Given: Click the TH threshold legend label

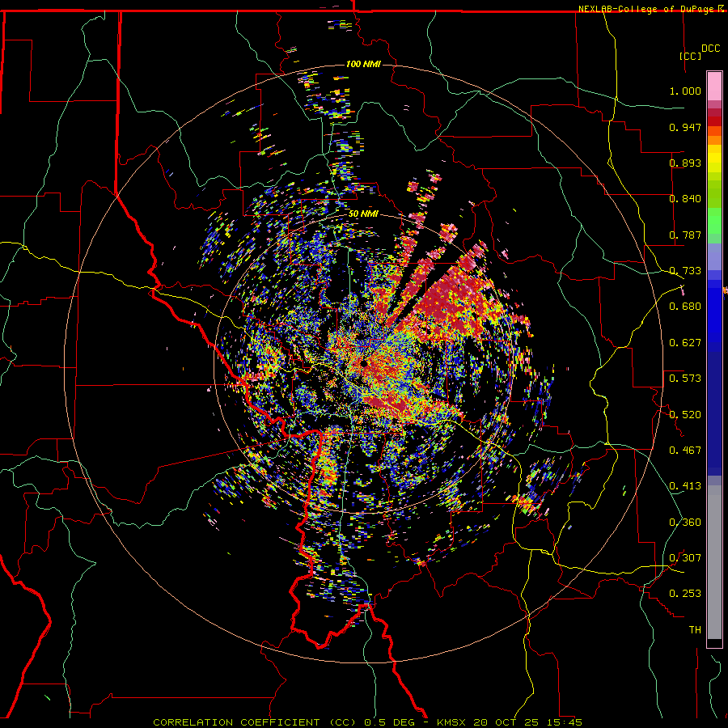Looking at the screenshot, I should pos(695,630).
